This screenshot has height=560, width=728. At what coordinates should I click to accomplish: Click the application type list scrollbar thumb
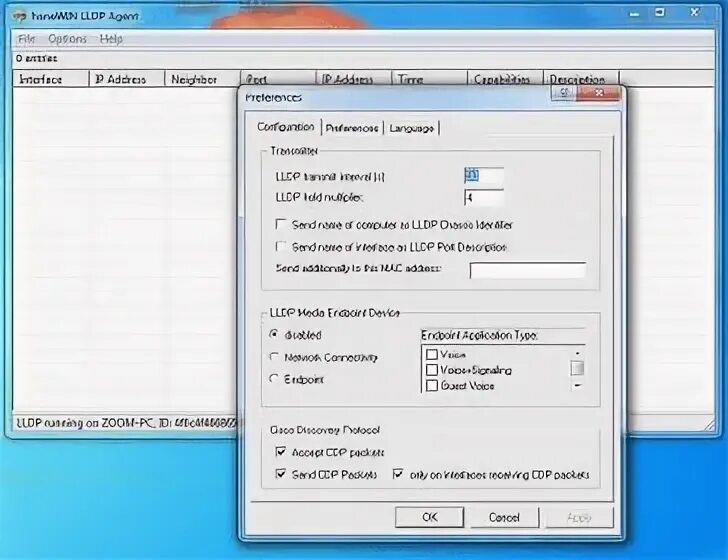(x=578, y=369)
